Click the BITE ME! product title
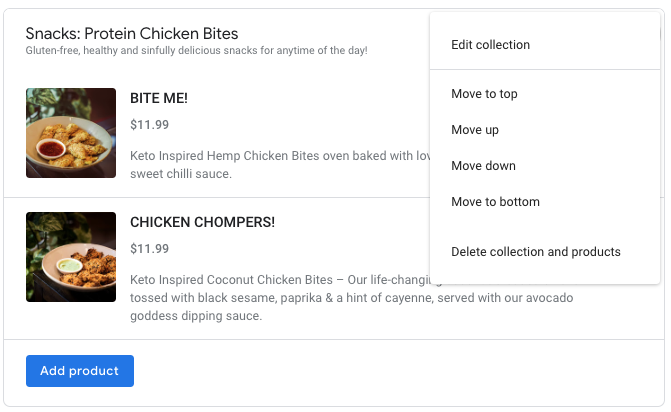 point(159,98)
